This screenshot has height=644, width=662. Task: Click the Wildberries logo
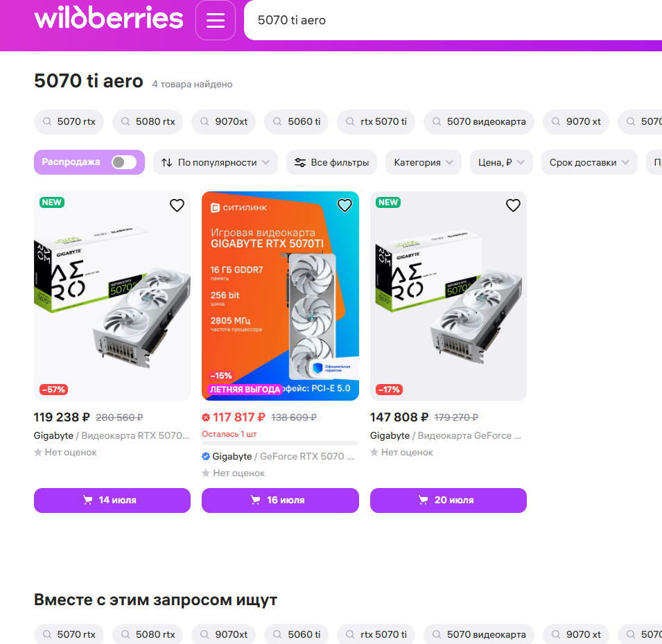109,18
